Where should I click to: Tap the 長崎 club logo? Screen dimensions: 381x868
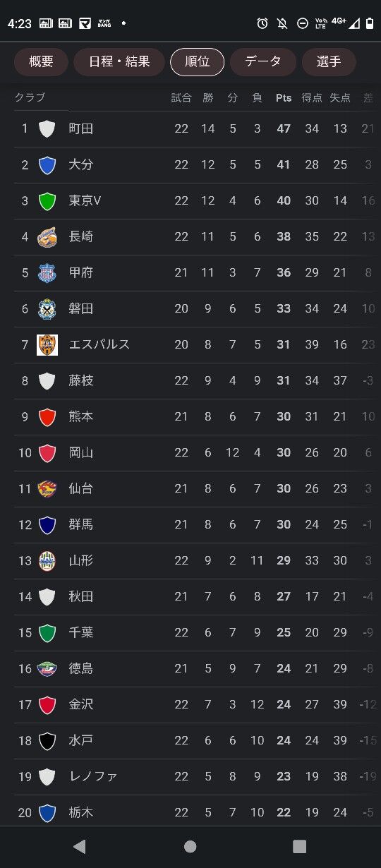point(47,236)
